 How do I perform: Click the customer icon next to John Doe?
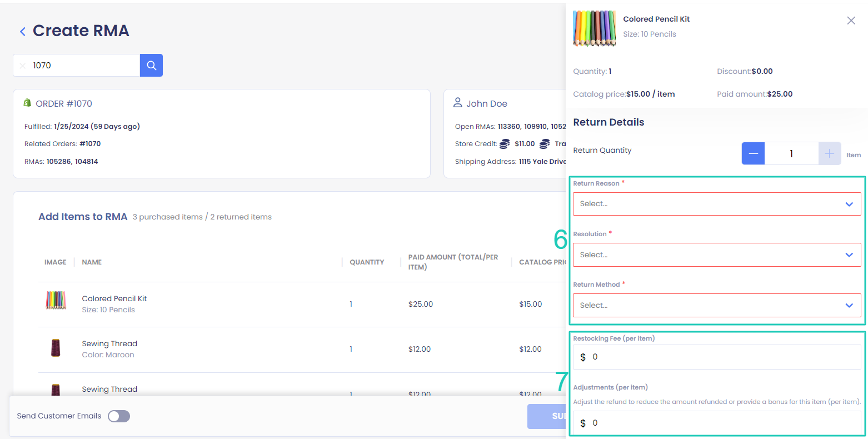click(458, 103)
